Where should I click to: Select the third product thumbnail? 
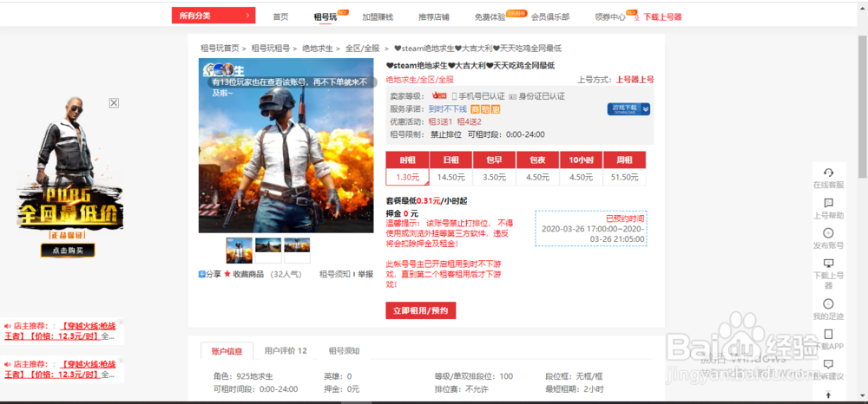297,251
